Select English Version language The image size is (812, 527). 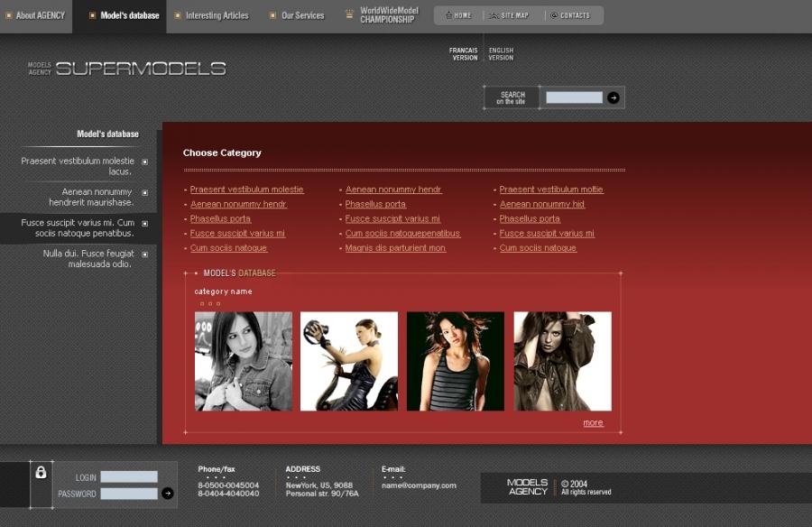501,54
